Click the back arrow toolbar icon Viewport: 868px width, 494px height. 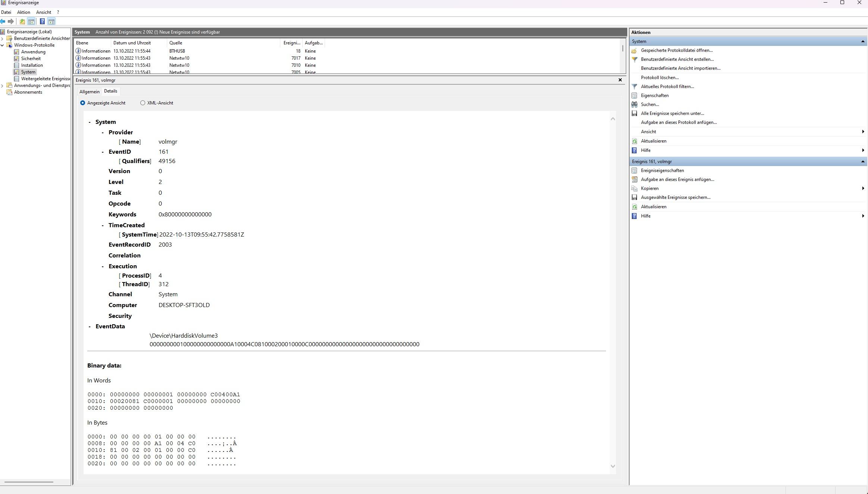(x=3, y=22)
